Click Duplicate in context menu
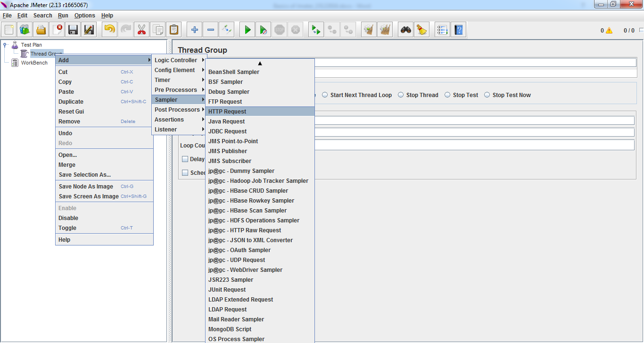The image size is (644, 343). [104, 102]
